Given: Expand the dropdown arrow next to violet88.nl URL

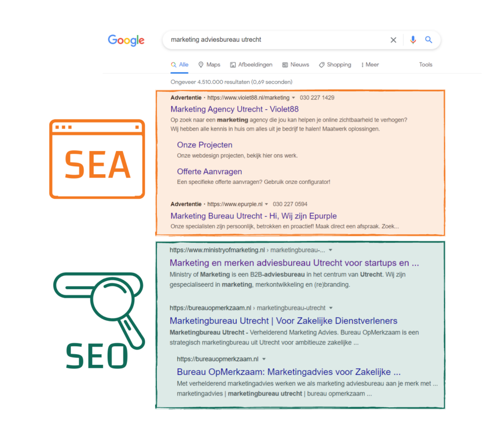Looking at the screenshot, I should point(294,98).
